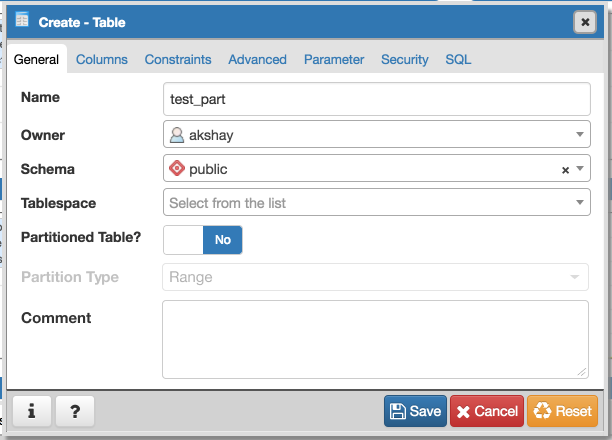Open help with the question mark icon
Viewport: 612px width, 440px height.
[75, 411]
